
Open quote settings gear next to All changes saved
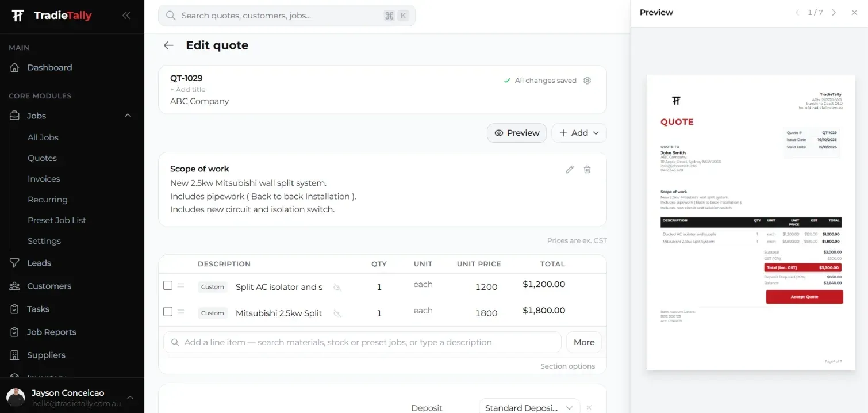(587, 81)
